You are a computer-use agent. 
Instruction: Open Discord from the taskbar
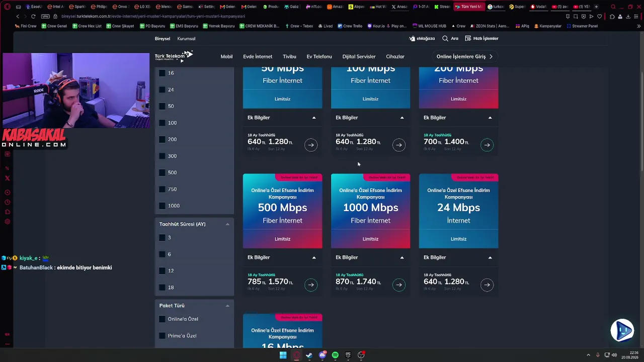[323, 355]
